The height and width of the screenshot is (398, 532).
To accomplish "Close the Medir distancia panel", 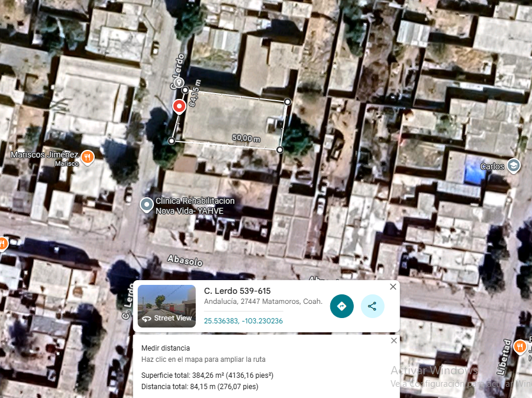I will [x=394, y=341].
